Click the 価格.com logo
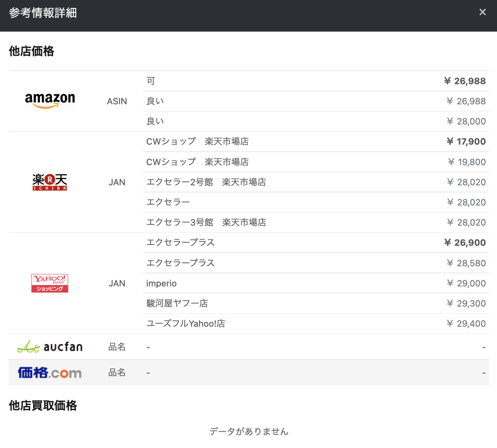The width and height of the screenshot is (497, 448). (50, 373)
